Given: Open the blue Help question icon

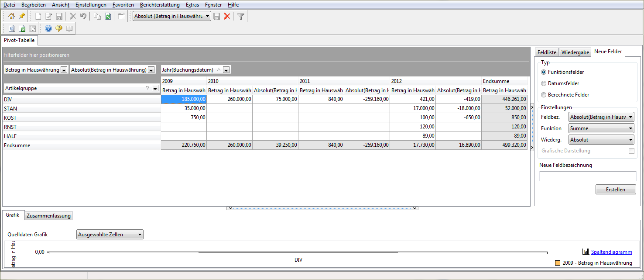Looking at the screenshot, I should pyautogui.click(x=48, y=28).
